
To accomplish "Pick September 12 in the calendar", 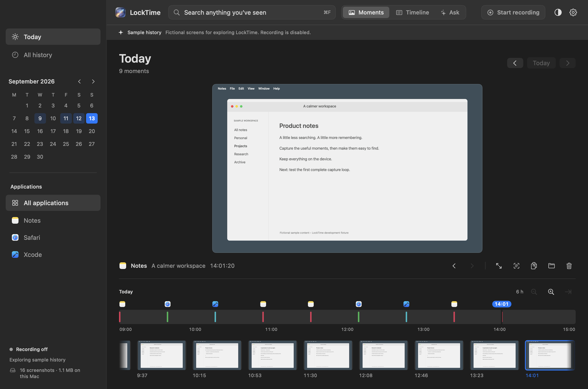I will tap(79, 118).
